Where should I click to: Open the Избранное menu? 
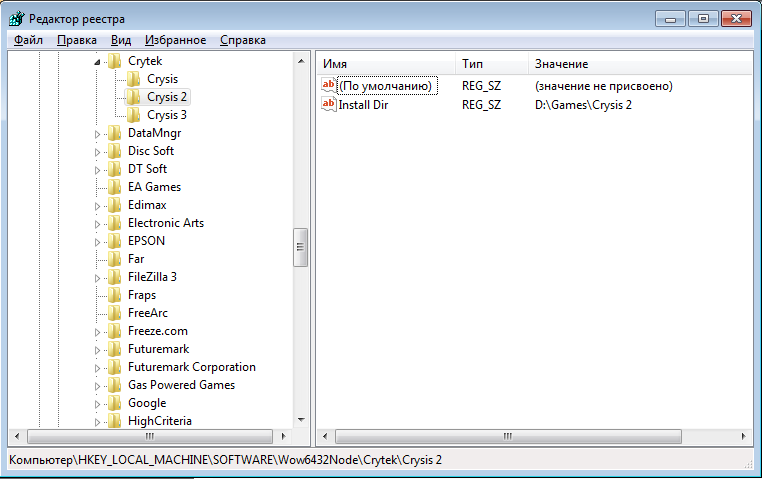[x=175, y=40]
